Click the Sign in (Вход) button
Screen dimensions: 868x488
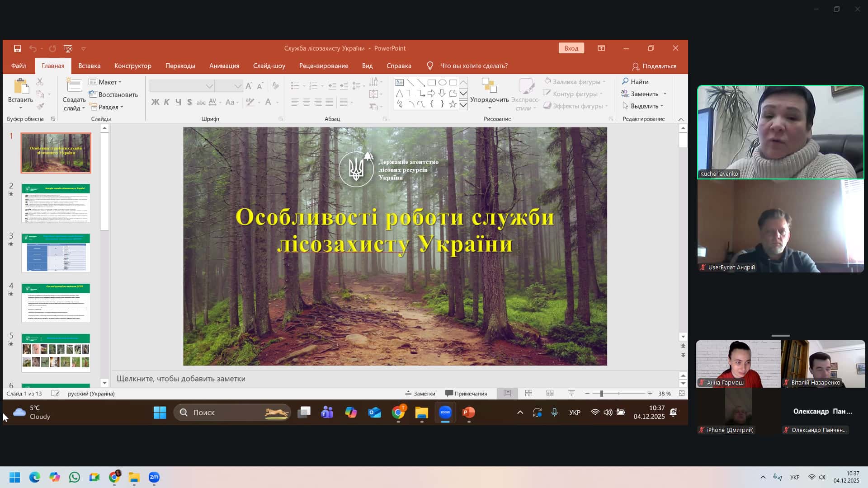click(x=571, y=48)
